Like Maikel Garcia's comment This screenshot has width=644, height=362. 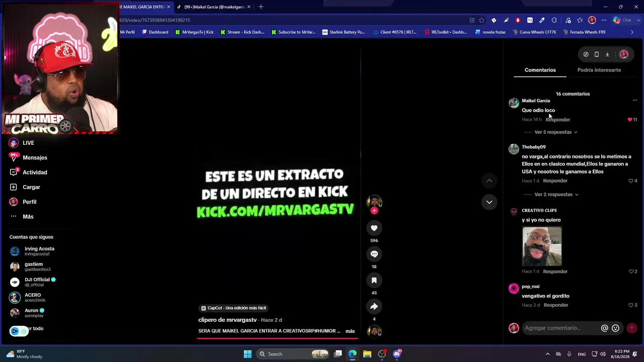click(x=630, y=120)
